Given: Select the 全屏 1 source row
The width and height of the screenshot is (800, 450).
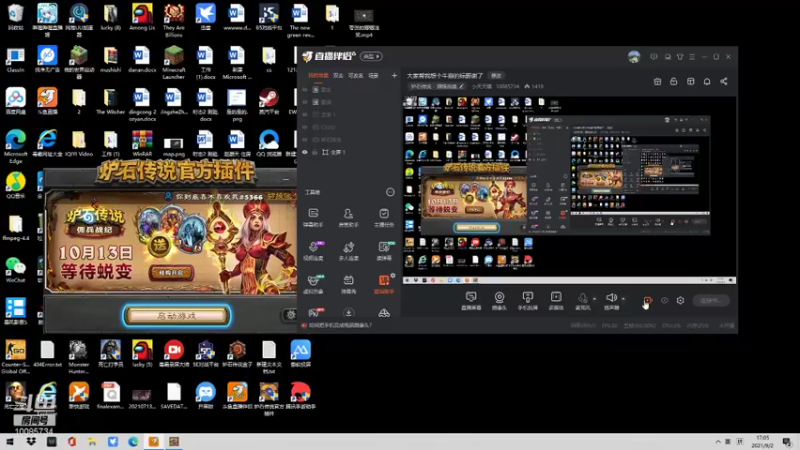Looking at the screenshot, I should click(348, 152).
